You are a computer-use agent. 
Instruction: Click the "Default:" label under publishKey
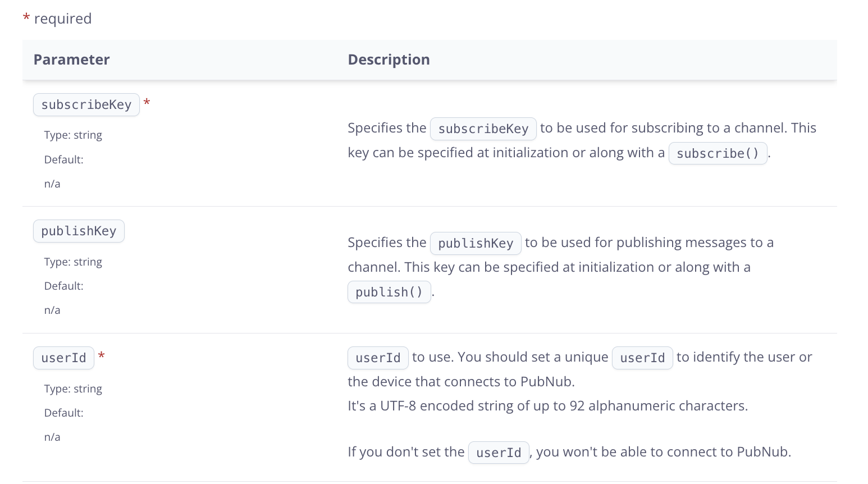pos(63,286)
